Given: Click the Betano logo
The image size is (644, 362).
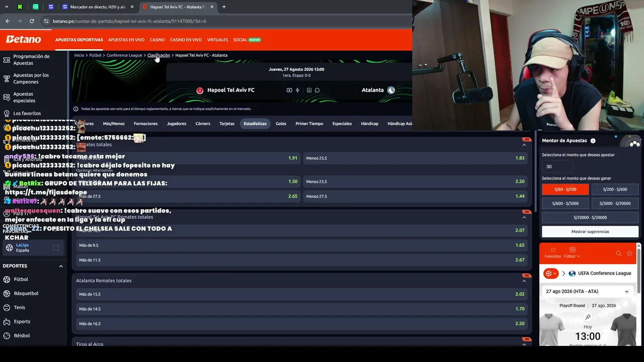Looking at the screenshot, I should (x=23, y=39).
